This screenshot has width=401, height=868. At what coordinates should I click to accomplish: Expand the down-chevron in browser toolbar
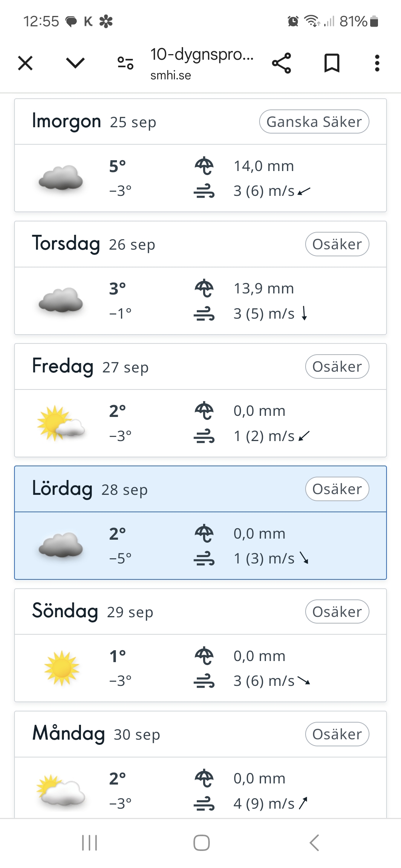75,63
